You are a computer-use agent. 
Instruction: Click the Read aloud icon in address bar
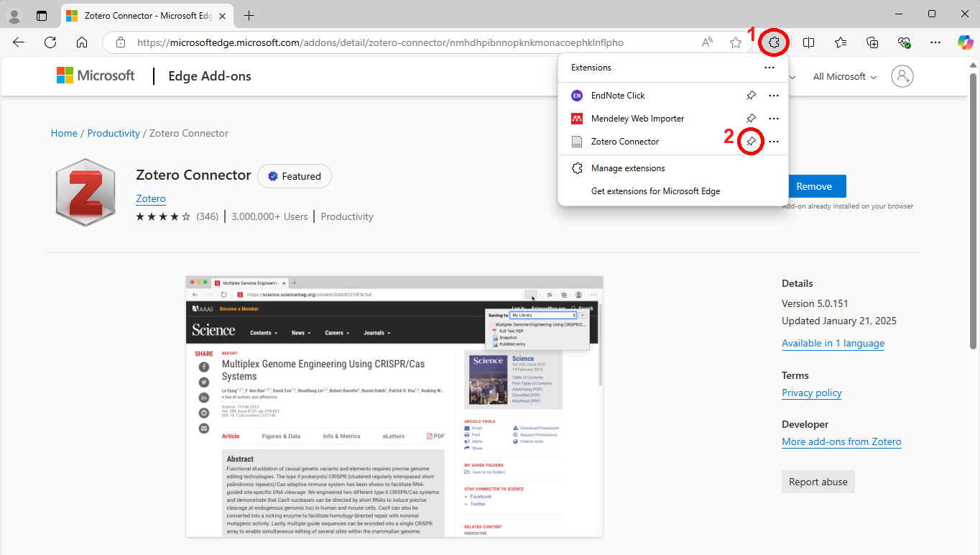coord(708,42)
